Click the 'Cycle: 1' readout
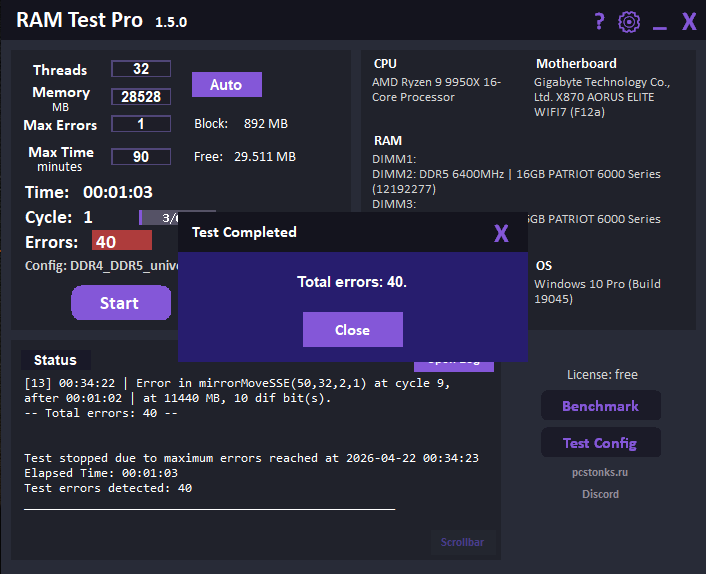 point(59,217)
